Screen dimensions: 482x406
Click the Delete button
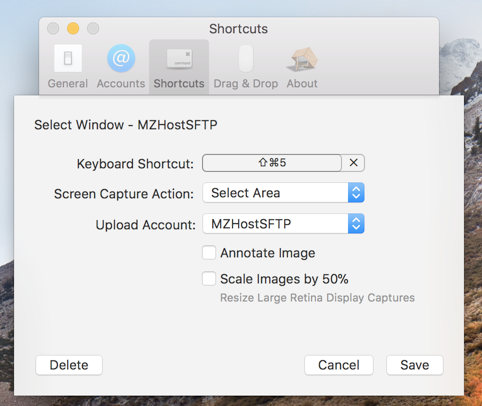(x=69, y=365)
